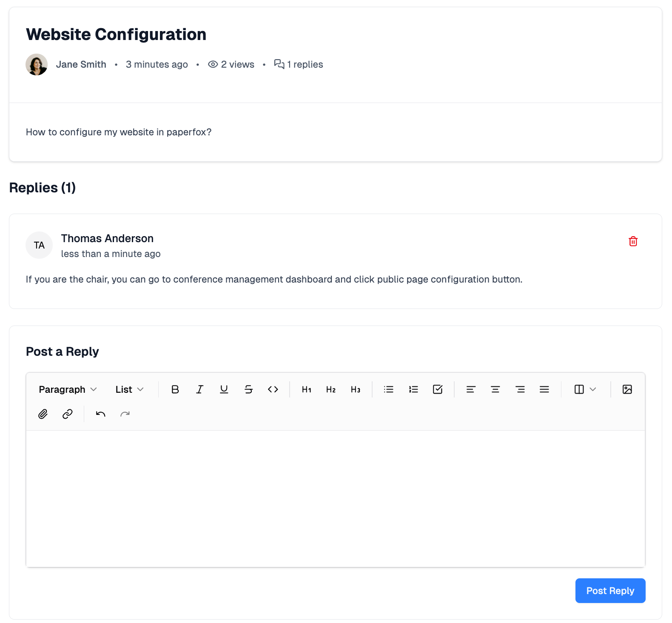This screenshot has width=672, height=623.
Task: Click author name Jane Smith
Action: [81, 64]
